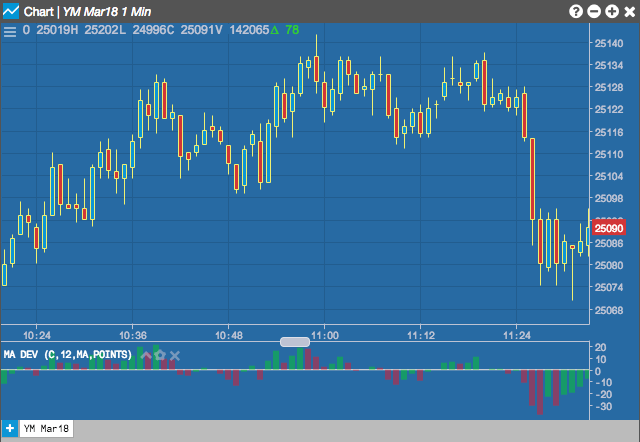The image size is (640, 442).
Task: Collapse MA DEV study with up chevron
Action: click(x=146, y=355)
